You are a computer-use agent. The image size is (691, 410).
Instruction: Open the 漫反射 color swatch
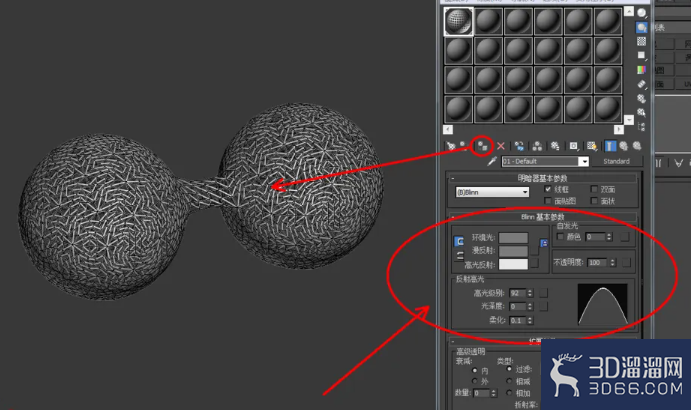(x=513, y=251)
